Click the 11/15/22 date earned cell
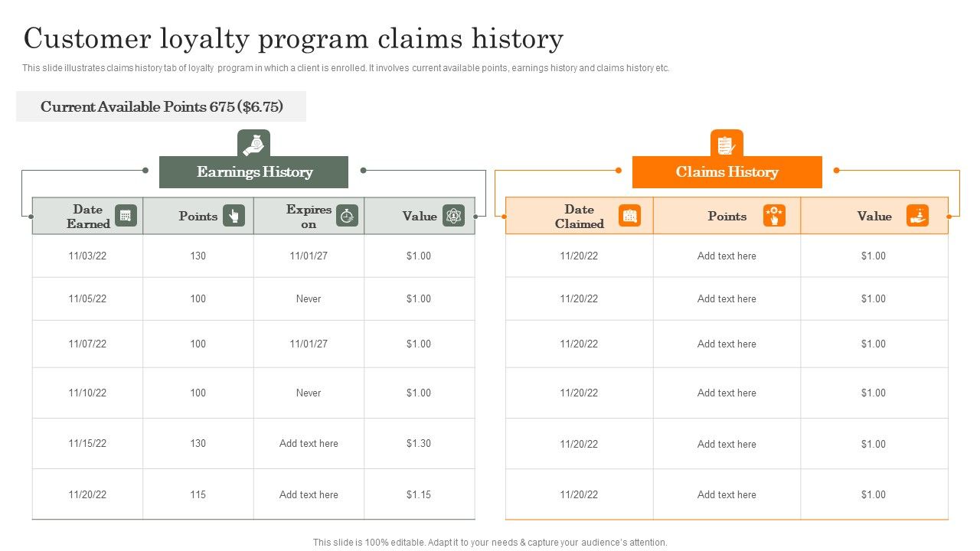Image resolution: width=980 pixels, height=551 pixels. coord(87,443)
